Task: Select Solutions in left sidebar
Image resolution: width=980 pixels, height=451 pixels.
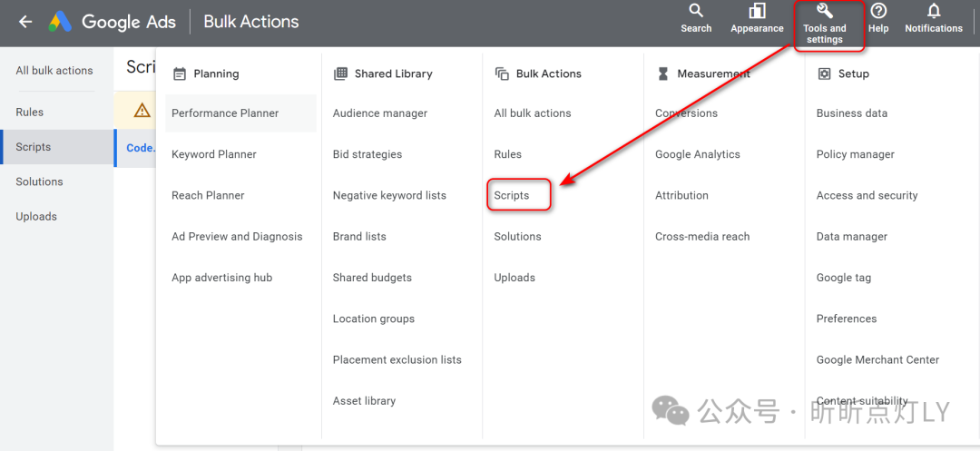Action: coord(39,181)
